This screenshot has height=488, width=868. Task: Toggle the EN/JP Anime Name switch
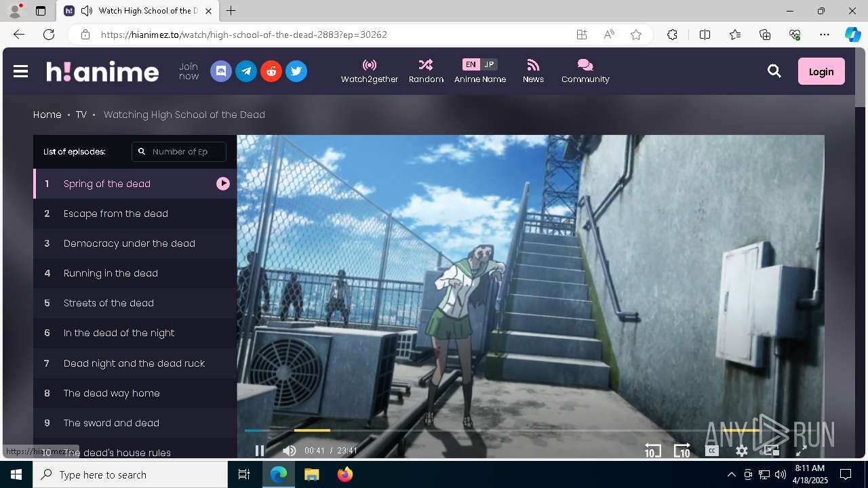(x=480, y=64)
